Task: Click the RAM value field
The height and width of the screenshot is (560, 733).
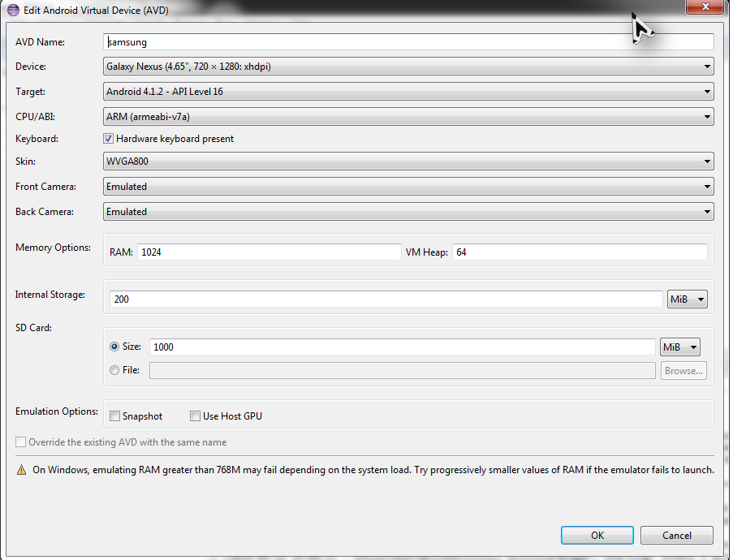Action: point(244,252)
